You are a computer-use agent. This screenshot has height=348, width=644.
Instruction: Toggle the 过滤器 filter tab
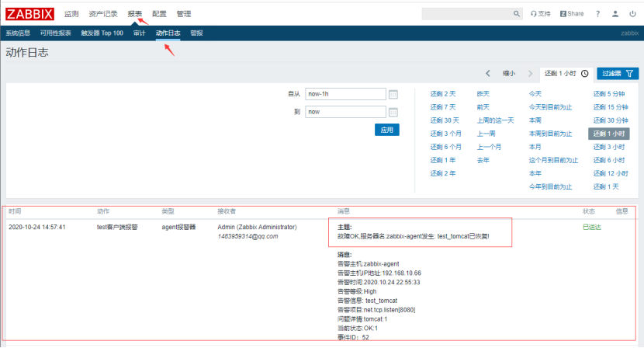tap(618, 73)
